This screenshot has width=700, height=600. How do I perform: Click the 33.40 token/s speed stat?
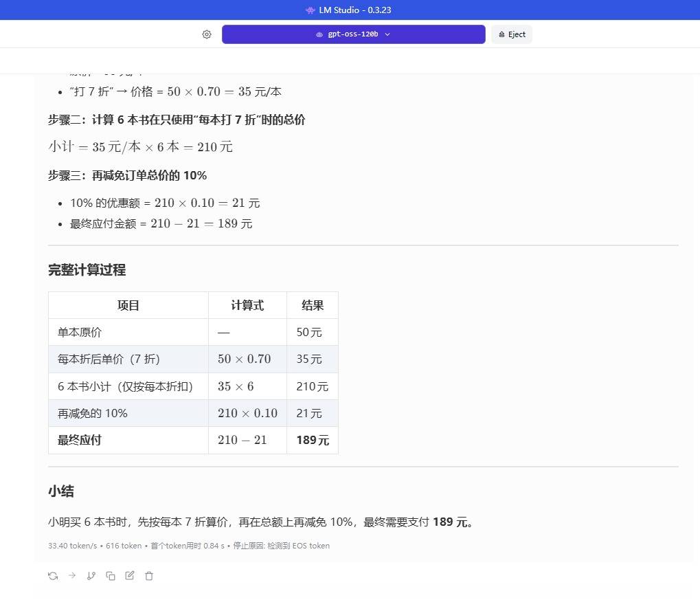click(x=73, y=546)
